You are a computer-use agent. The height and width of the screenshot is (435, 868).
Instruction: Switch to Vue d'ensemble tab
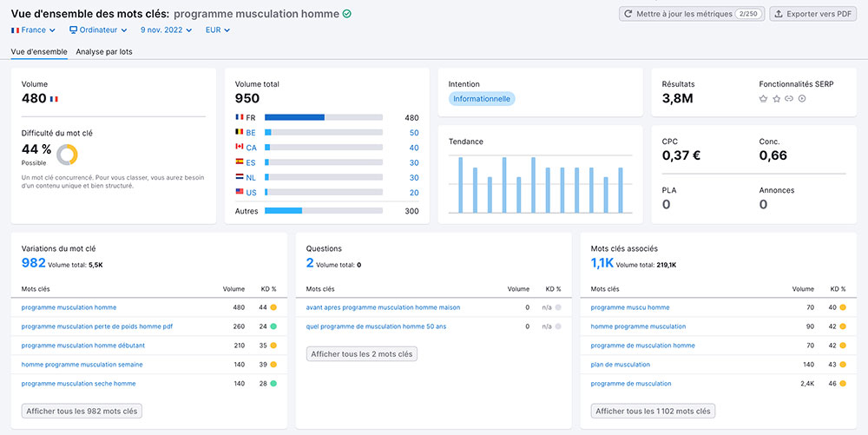tap(39, 51)
